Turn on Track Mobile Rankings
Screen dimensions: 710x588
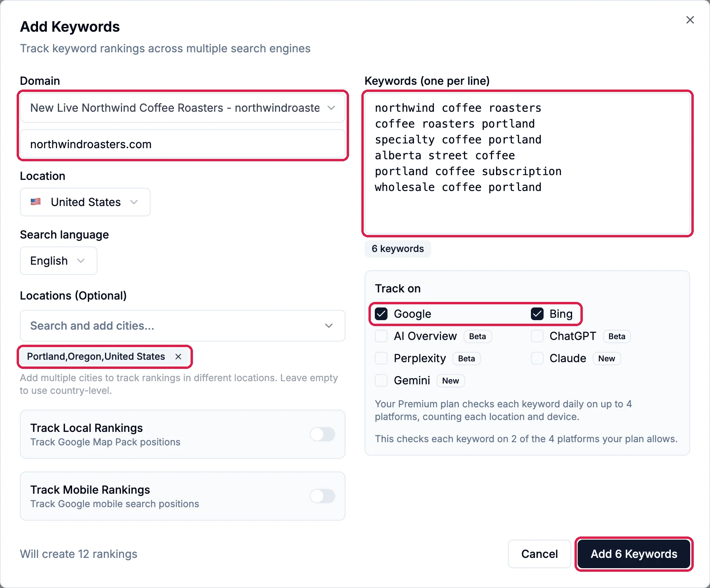pos(323,496)
